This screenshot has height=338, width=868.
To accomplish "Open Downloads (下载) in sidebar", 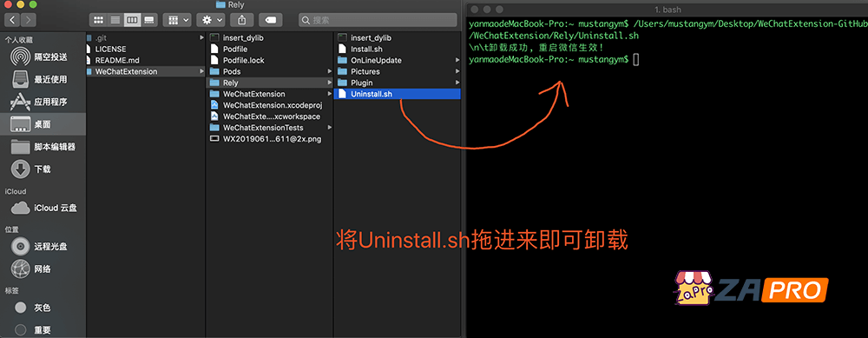I will coord(43,169).
